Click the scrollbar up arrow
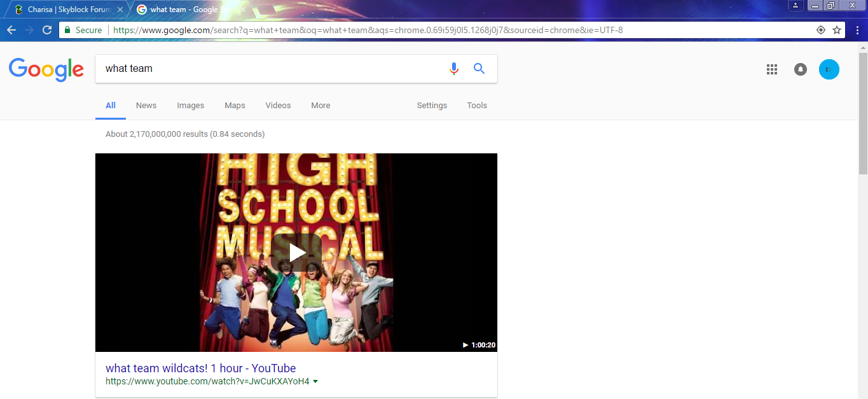The width and height of the screenshot is (868, 399). click(863, 47)
